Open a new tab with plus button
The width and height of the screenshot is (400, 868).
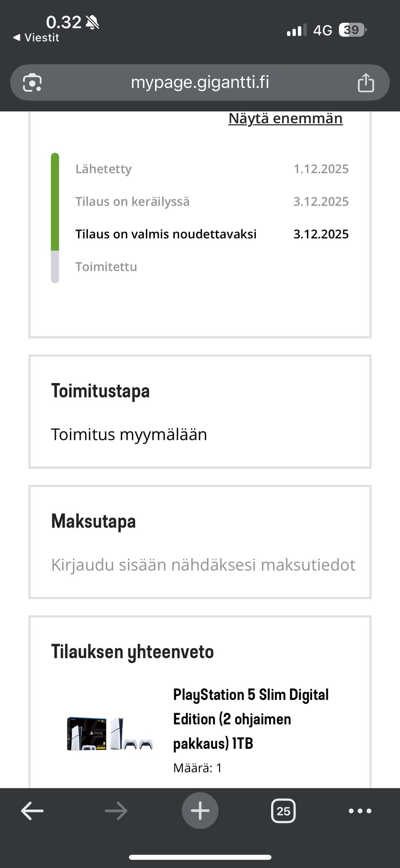click(x=200, y=811)
